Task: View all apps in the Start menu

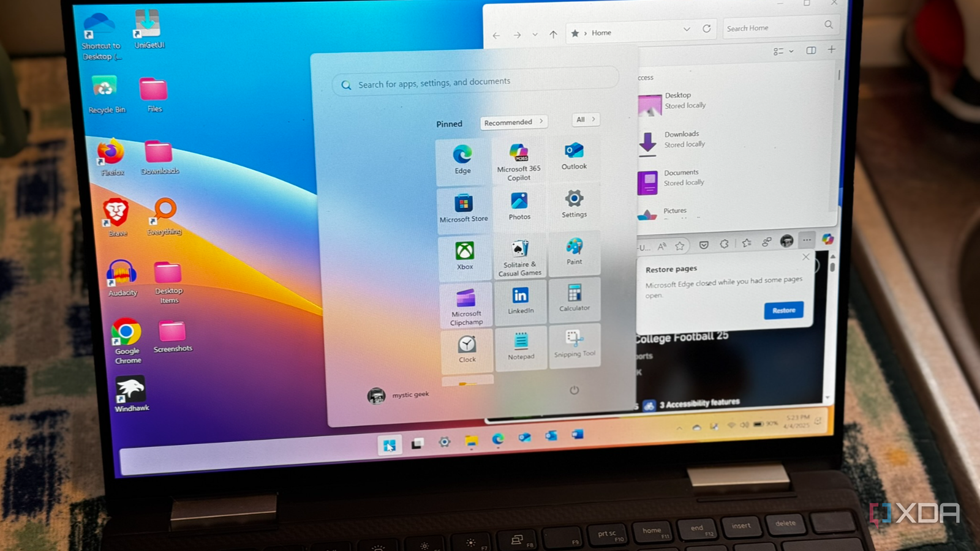Action: (x=584, y=119)
